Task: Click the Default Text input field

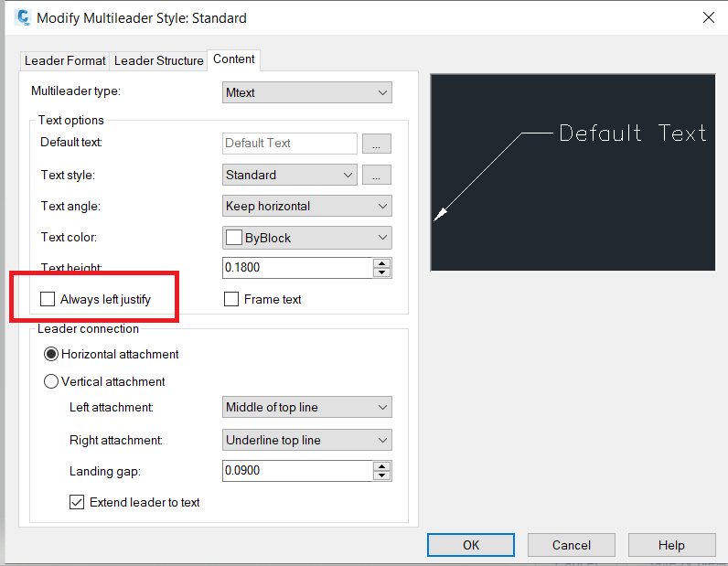Action: [x=290, y=144]
